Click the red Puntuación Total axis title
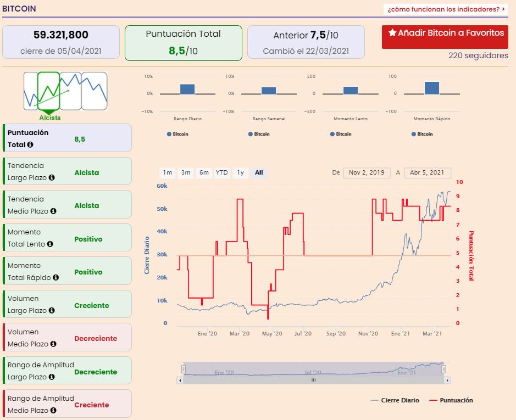This screenshot has height=420, width=516. tap(471, 255)
